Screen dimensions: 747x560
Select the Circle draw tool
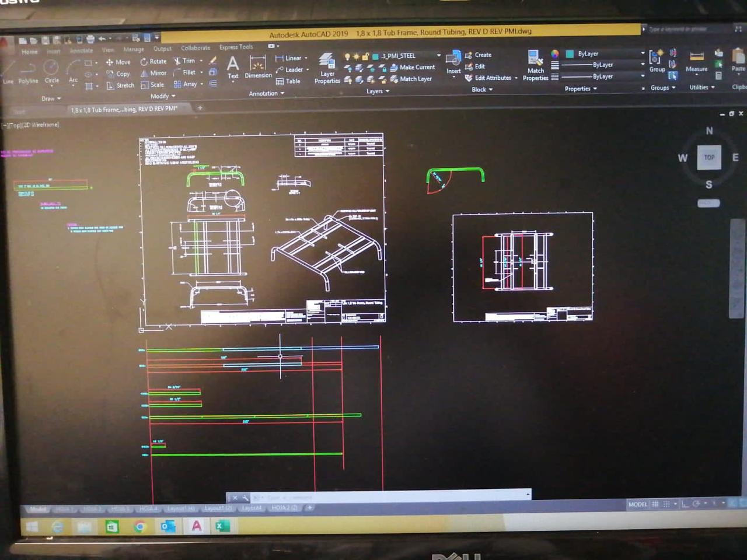point(51,69)
